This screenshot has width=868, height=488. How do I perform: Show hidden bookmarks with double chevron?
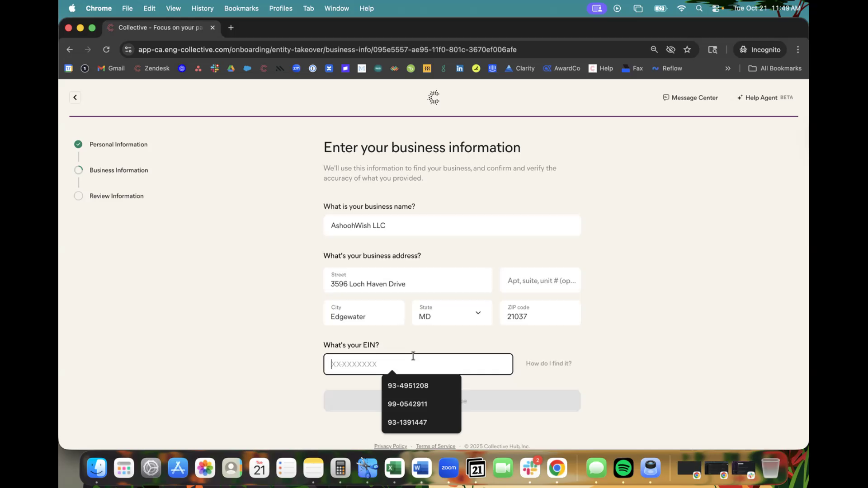[728, 68]
